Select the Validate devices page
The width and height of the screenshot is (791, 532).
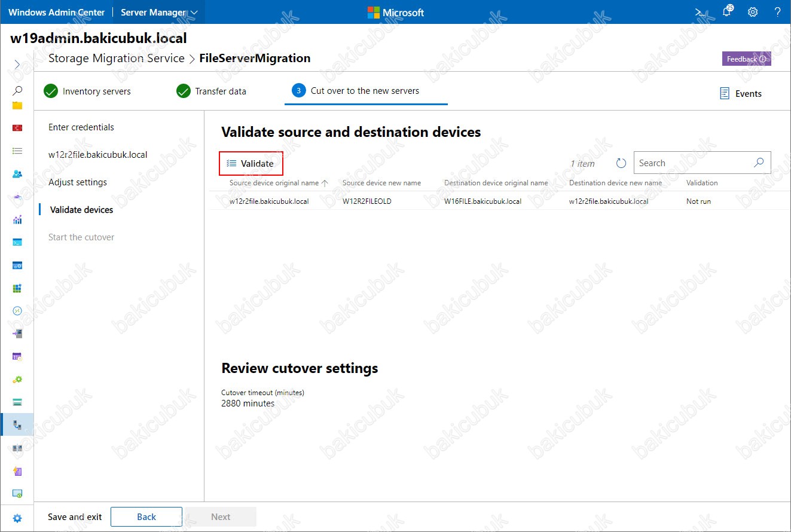(x=81, y=210)
